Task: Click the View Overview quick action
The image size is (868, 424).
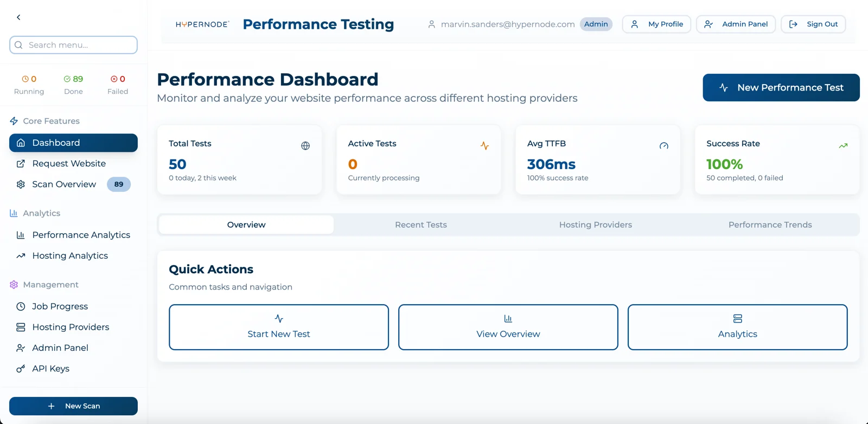Action: click(x=508, y=327)
